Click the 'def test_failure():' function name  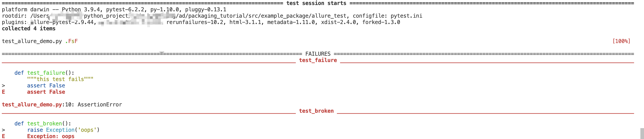click(x=46, y=73)
